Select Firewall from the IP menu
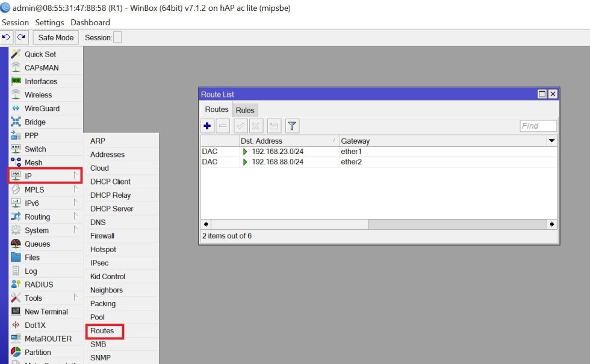Viewport: 590px width, 364px height. pyautogui.click(x=102, y=235)
